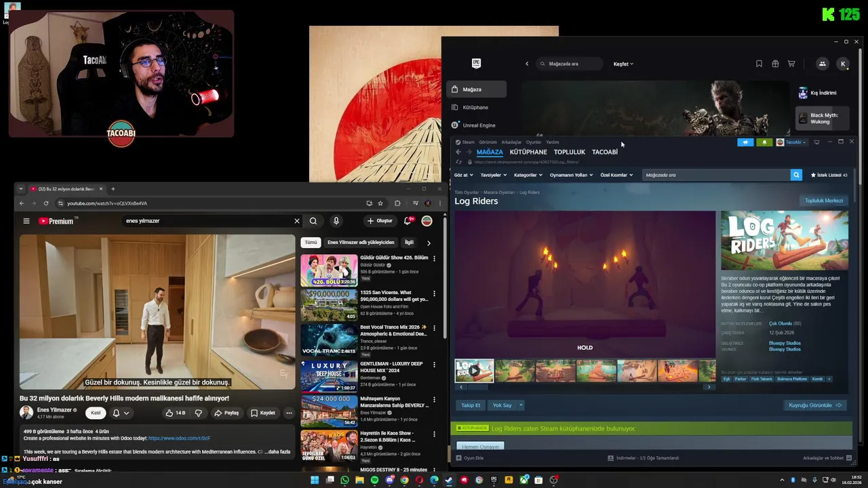The width and height of the screenshot is (868, 488).
Task: Open Windows Start menu
Action: (315, 481)
